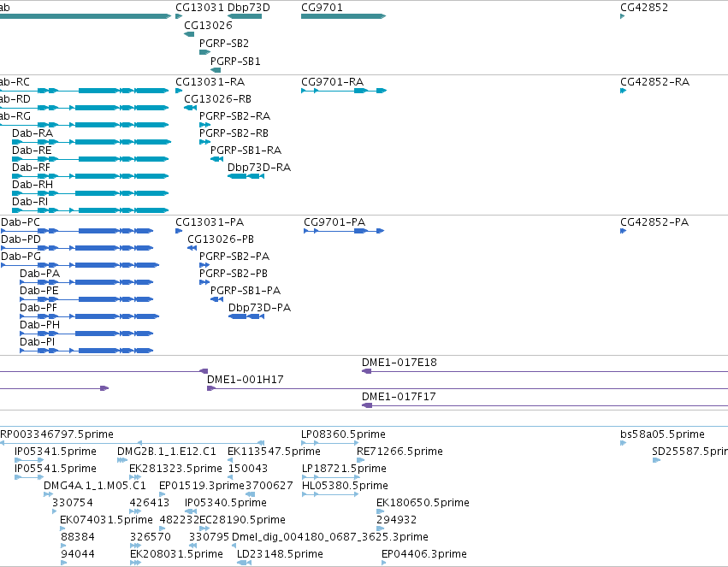Click protein Dab-PD label
The width and height of the screenshot is (728, 567).
pyautogui.click(x=21, y=239)
